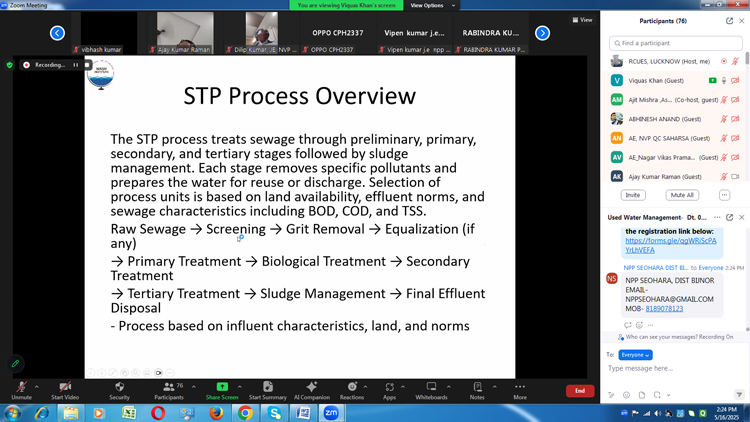Open Opera browser from the taskbar

tap(157, 413)
